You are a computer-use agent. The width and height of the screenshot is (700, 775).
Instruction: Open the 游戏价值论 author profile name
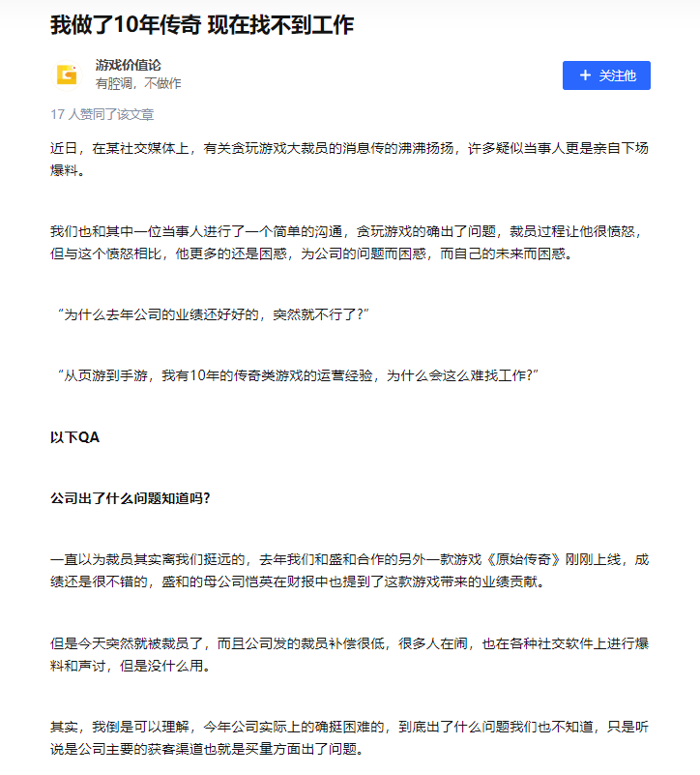coord(128,65)
